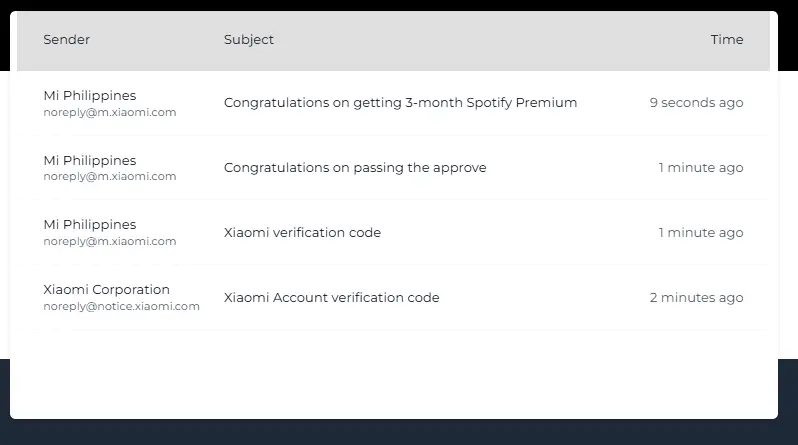This screenshot has width=798, height=445.
Task: Click the timestamp of the passing-approve email
Action: pos(701,168)
